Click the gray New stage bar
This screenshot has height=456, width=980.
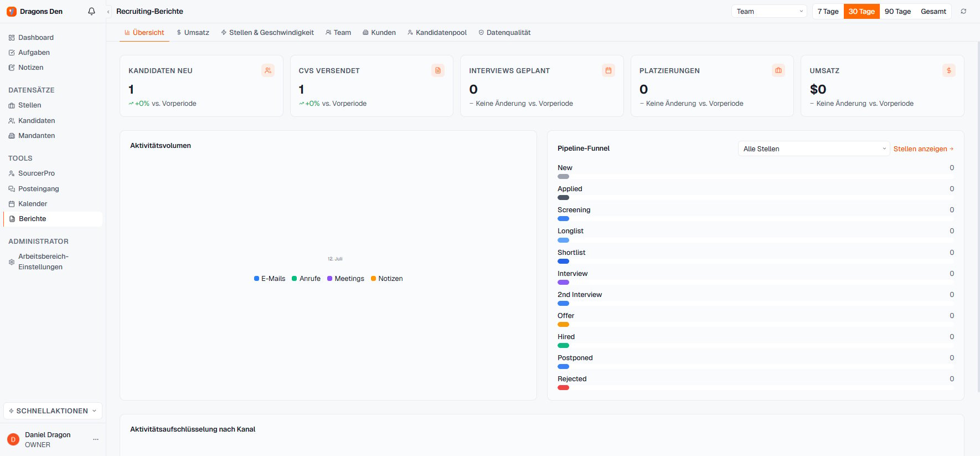(563, 177)
